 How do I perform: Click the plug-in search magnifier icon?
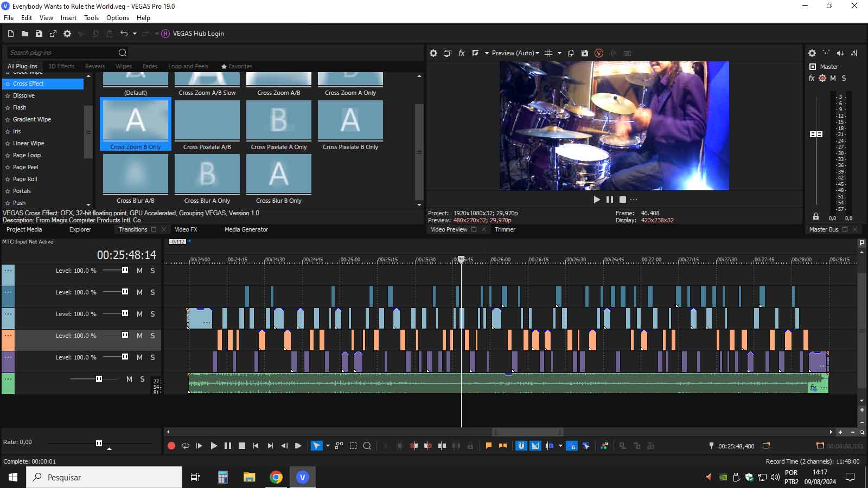point(123,53)
